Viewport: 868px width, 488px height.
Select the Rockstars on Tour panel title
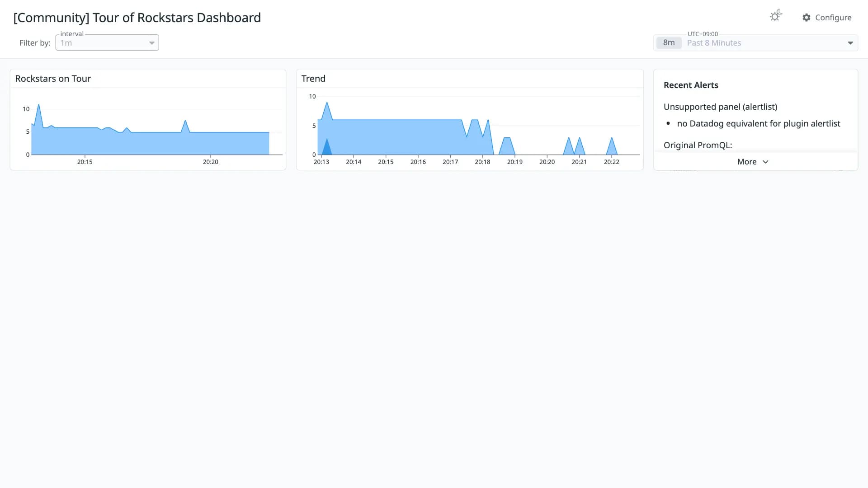pyautogui.click(x=53, y=79)
